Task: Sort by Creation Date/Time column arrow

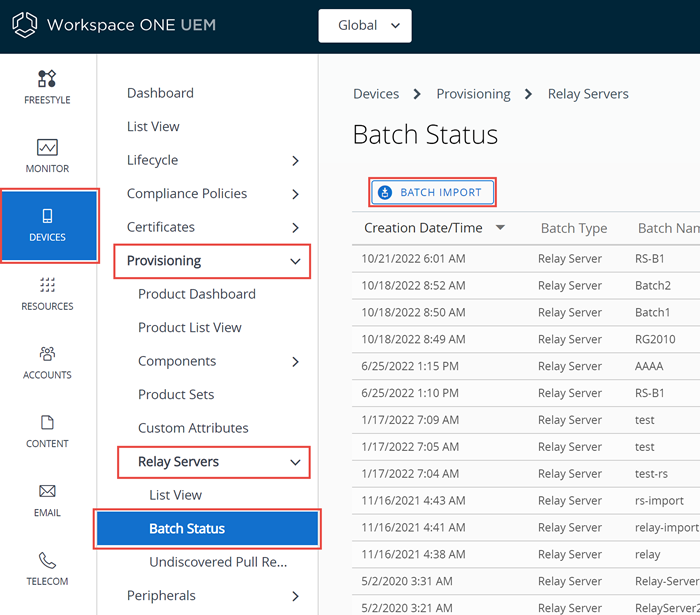Action: [500, 228]
